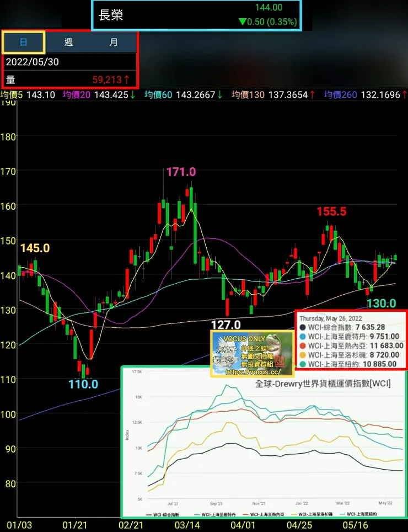Click the volume value 59,213
This screenshot has height=532, width=408.
107,79
